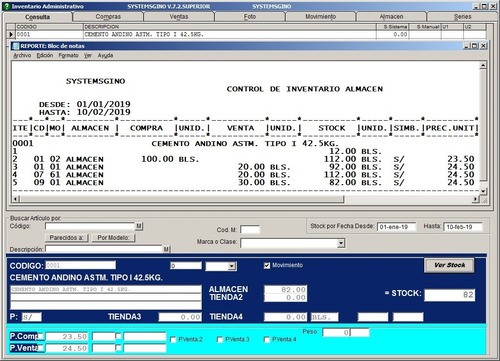Click the TIENDA3 quantity field
This screenshot has height=361, width=500.
[180, 317]
